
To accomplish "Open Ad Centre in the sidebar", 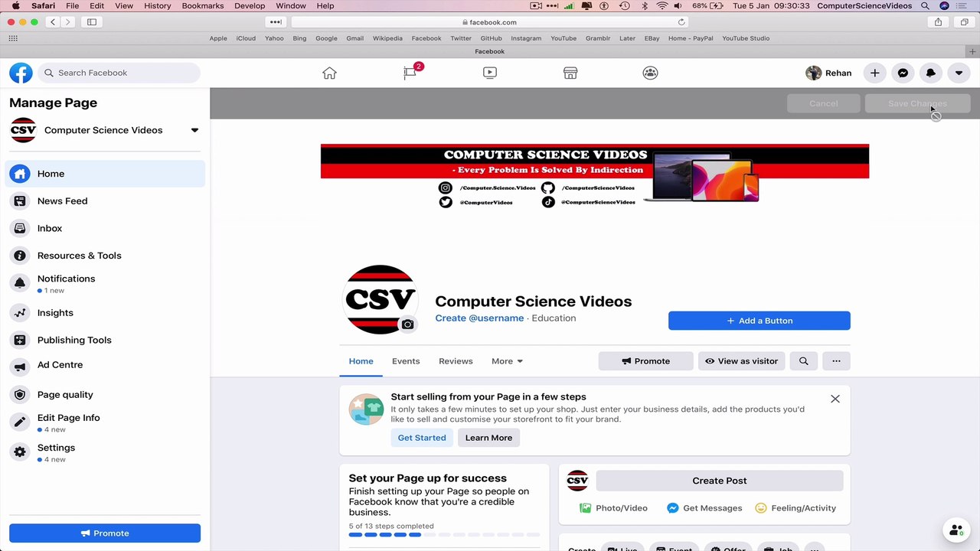I will click(x=105, y=365).
